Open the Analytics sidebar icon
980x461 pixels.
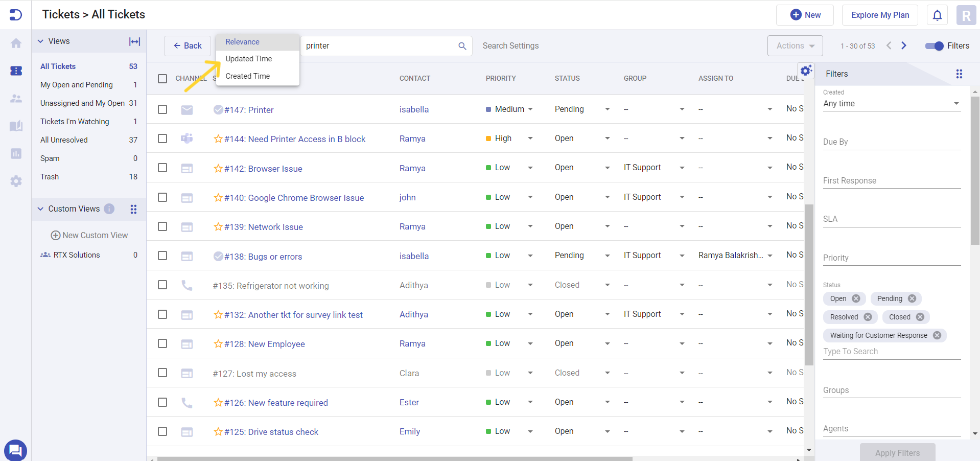click(x=16, y=154)
